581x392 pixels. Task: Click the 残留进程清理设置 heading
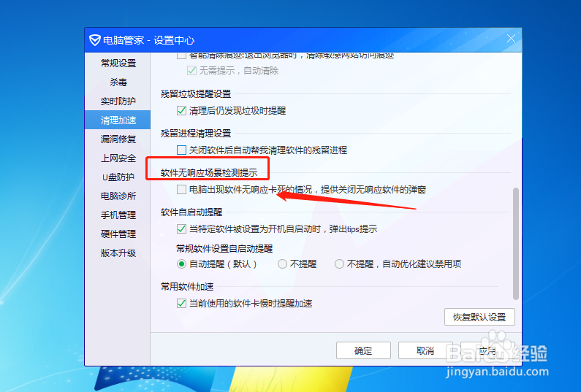coord(196,134)
